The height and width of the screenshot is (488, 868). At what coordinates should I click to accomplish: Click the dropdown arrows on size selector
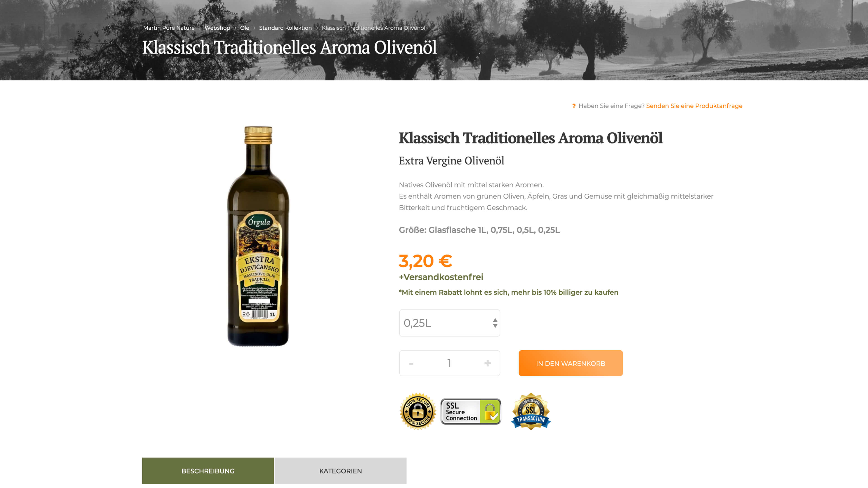coord(495,323)
